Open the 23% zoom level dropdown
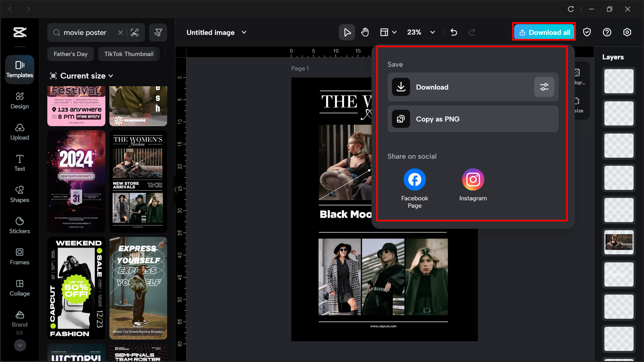Image resolution: width=644 pixels, height=362 pixels. [421, 33]
